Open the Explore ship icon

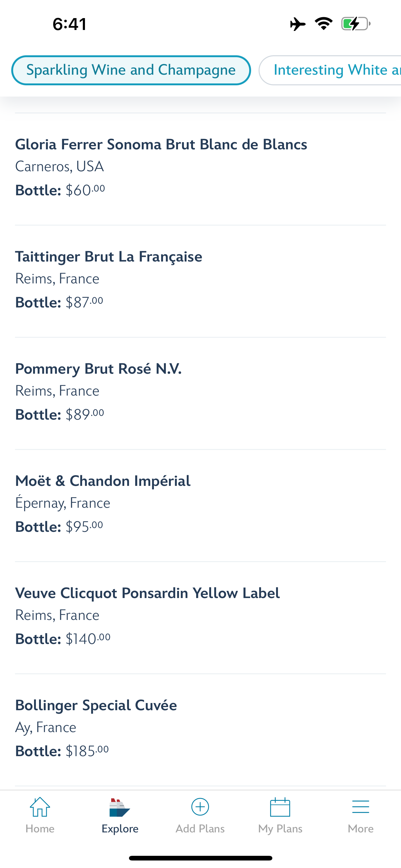(120, 807)
